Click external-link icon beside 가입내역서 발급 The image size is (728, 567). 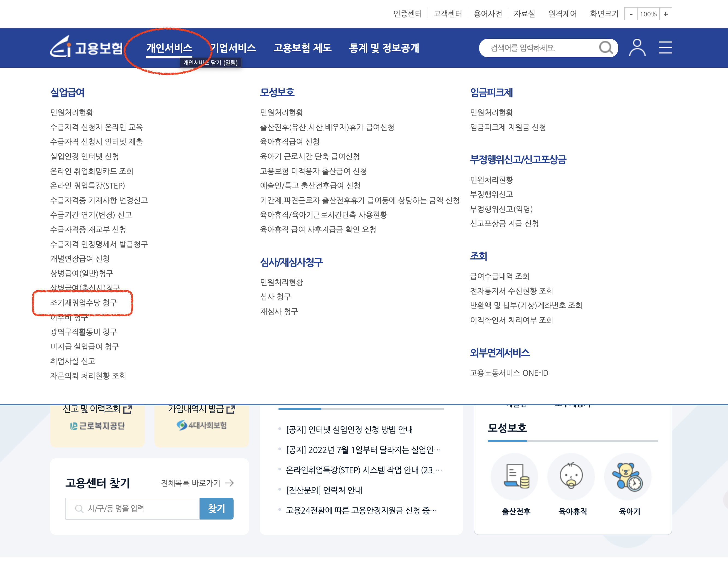click(231, 409)
